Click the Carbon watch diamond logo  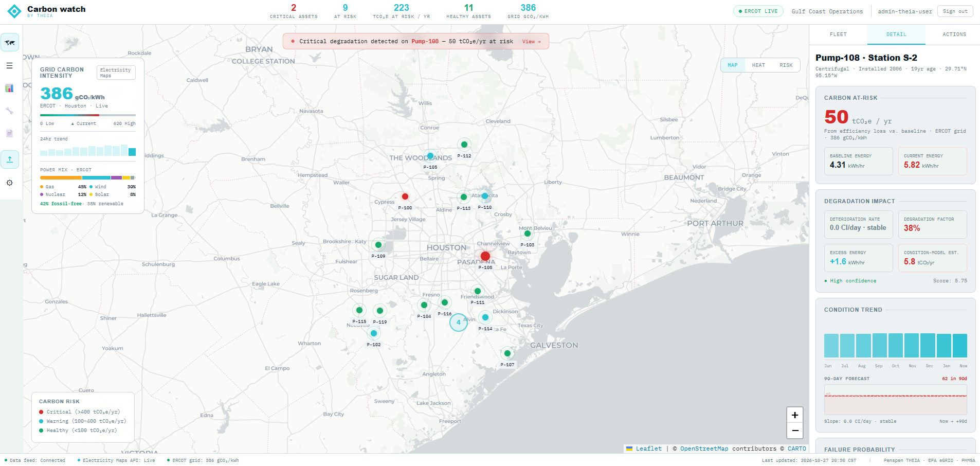[x=14, y=11]
